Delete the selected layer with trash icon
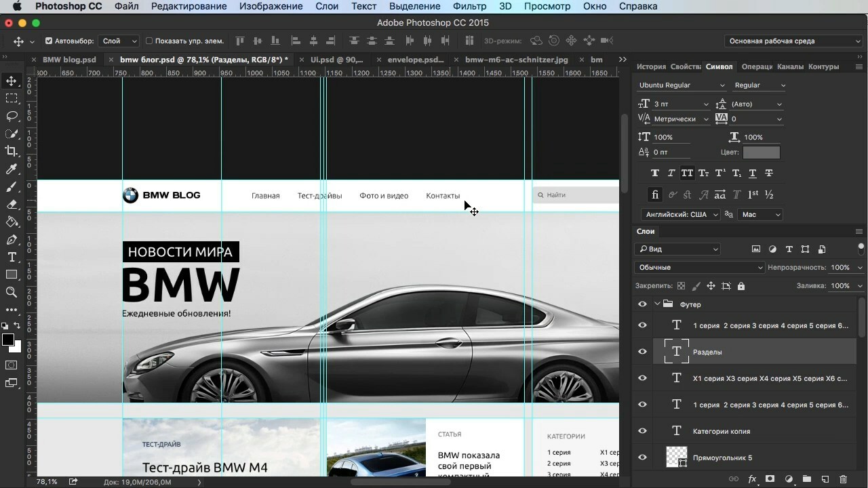 844,479
